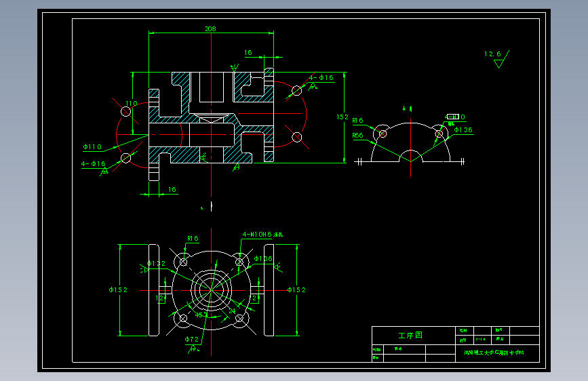The width and height of the screenshot is (588, 381).
Task: Select the R16 label in the A-A view
Action: coord(357,121)
